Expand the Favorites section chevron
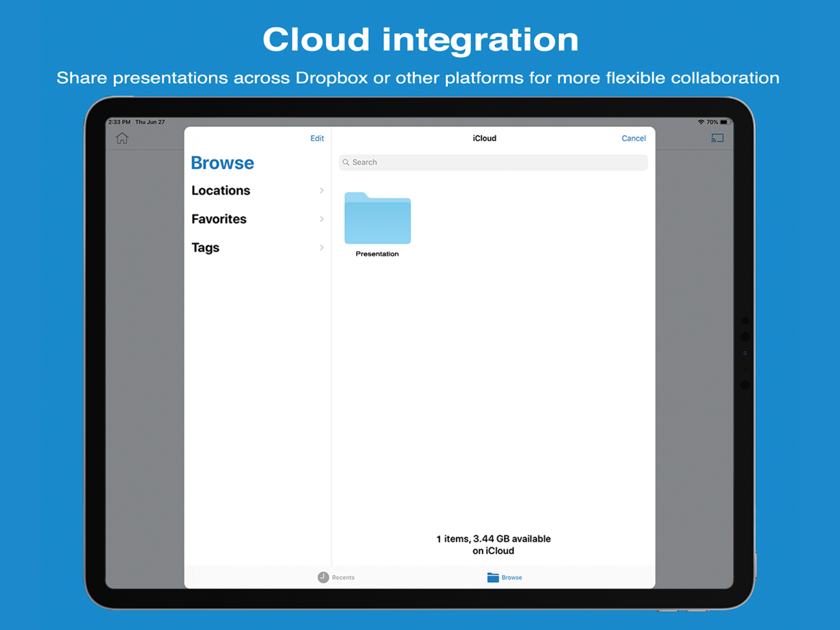 point(322,219)
